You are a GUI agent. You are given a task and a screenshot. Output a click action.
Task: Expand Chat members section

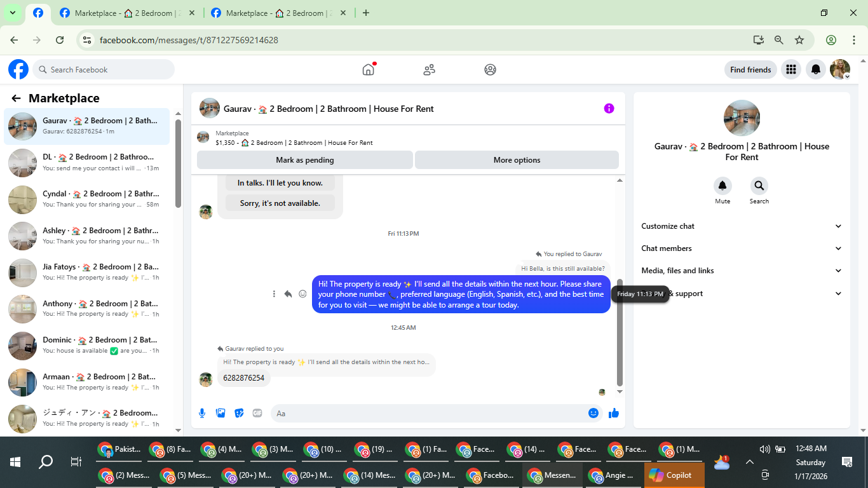[x=742, y=248]
